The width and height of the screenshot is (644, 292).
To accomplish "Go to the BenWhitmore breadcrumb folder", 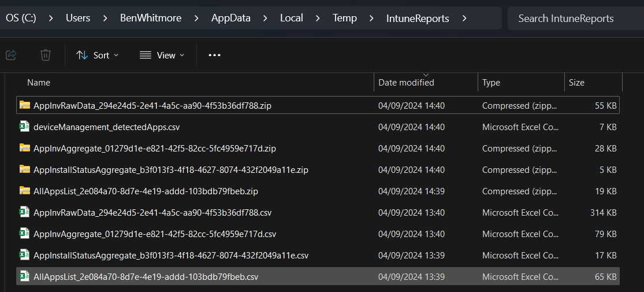I will [151, 18].
